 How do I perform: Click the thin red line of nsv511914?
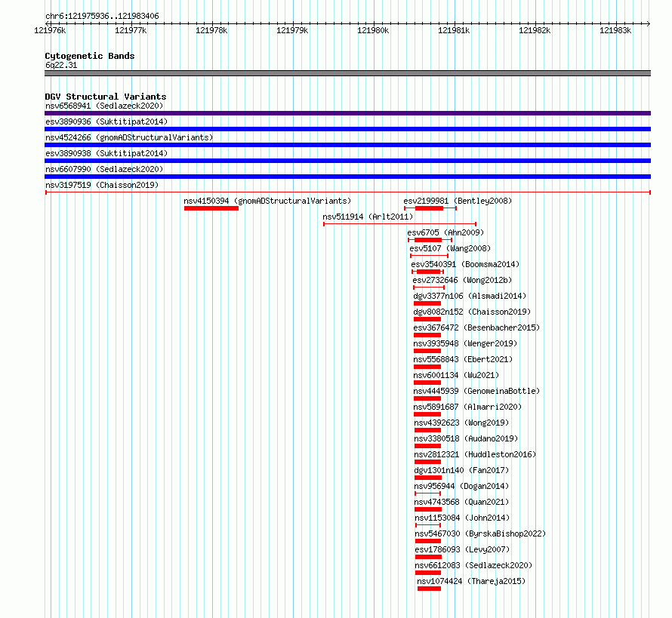(x=400, y=224)
